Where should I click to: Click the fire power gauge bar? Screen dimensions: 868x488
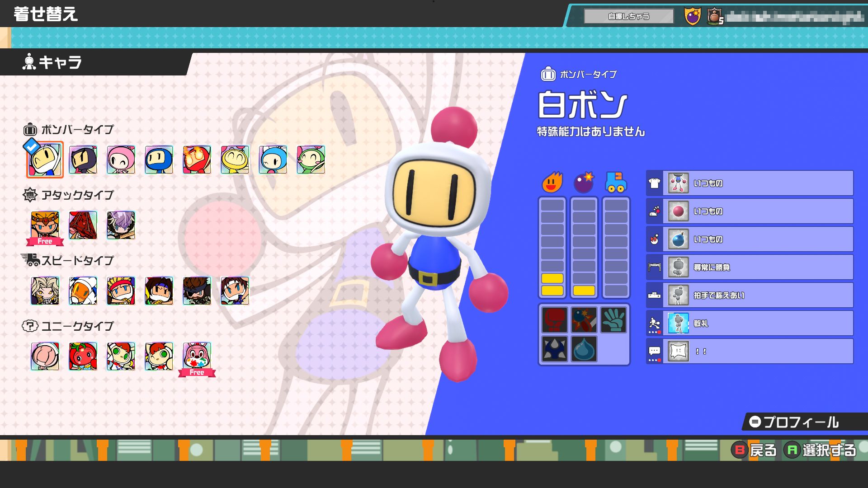552,248
